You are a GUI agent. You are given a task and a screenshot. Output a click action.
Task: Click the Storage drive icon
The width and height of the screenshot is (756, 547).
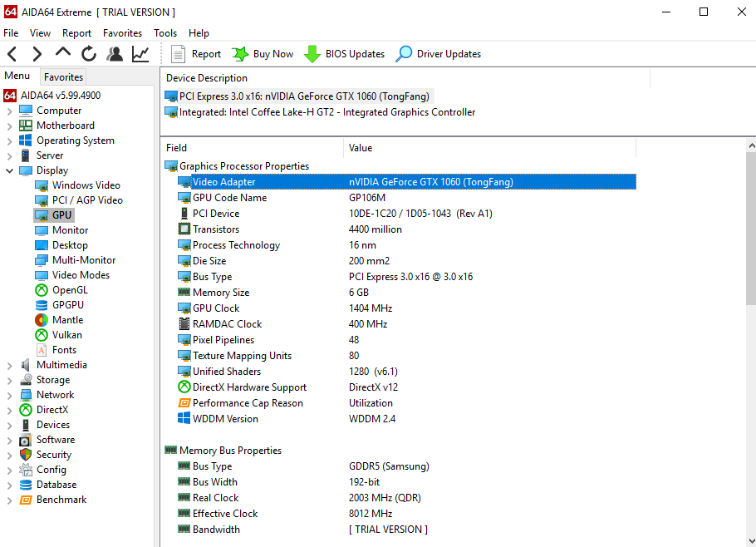tap(26, 380)
